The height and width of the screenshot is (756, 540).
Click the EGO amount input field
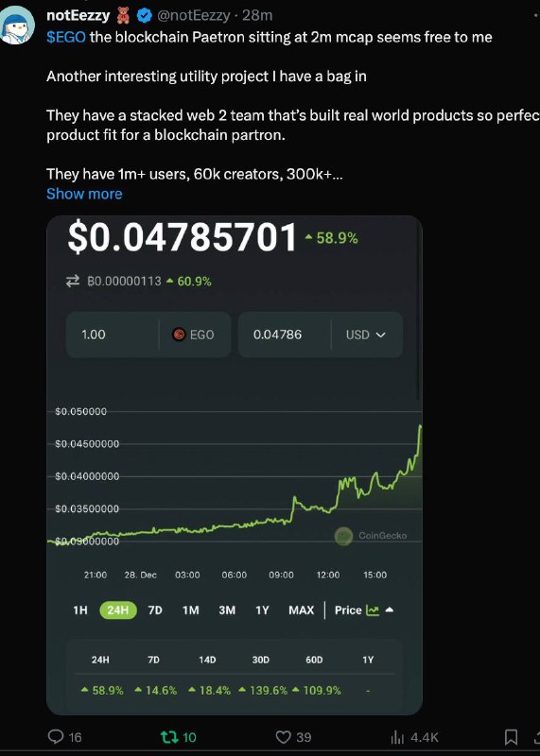(112, 335)
